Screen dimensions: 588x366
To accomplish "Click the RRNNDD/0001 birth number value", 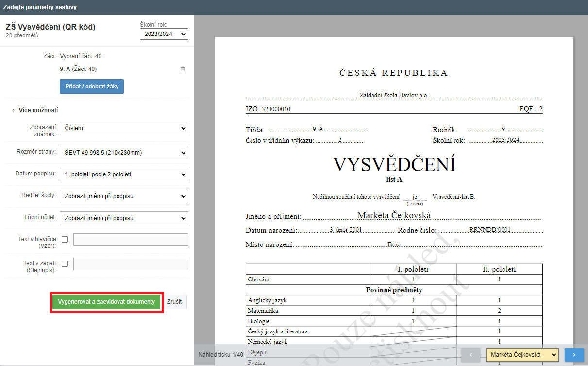I will (490, 230).
